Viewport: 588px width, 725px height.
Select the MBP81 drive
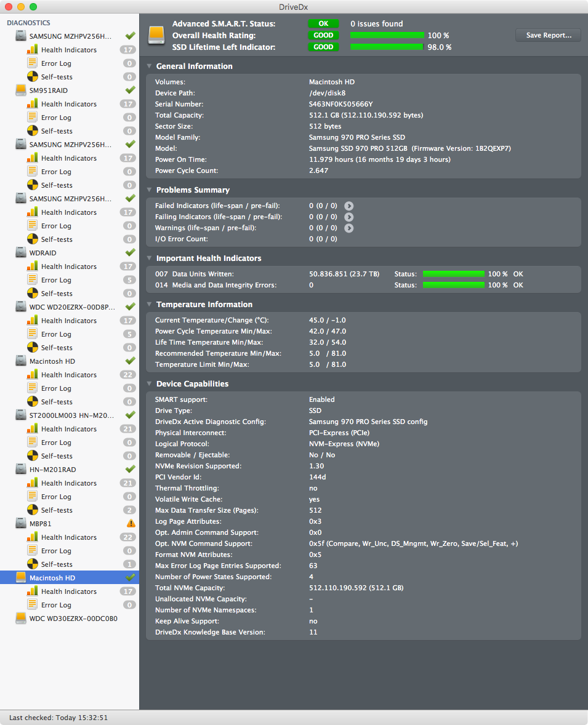pyautogui.click(x=70, y=523)
